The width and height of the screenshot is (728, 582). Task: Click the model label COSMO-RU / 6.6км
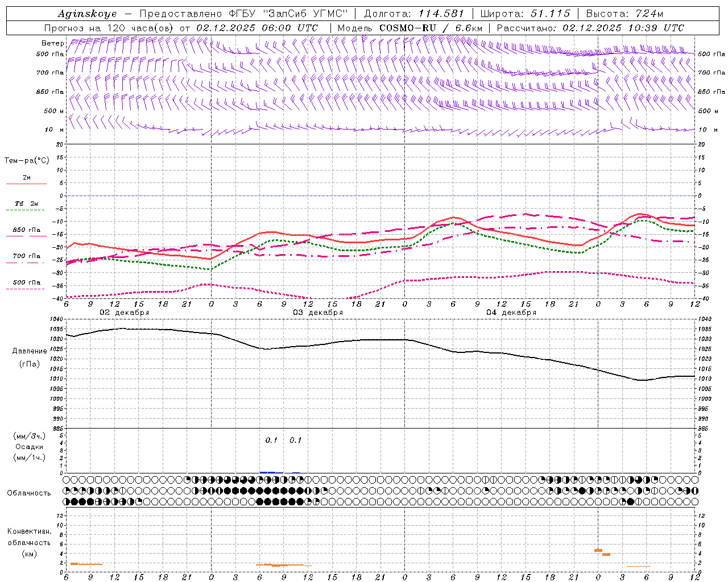tap(431, 28)
